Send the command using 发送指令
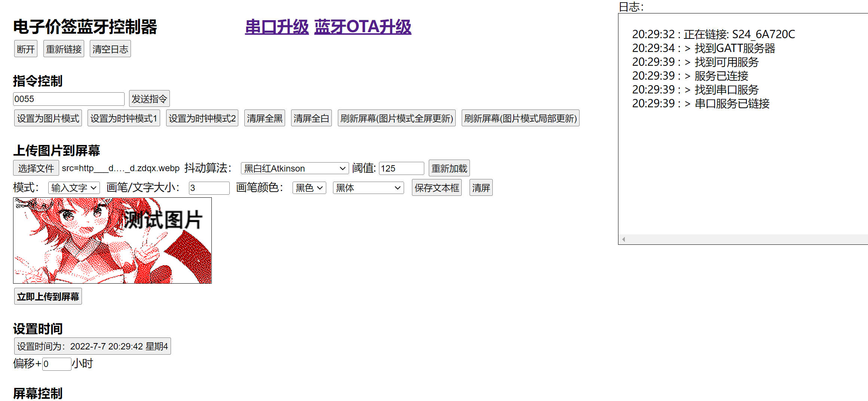This screenshot has width=868, height=401. click(149, 98)
